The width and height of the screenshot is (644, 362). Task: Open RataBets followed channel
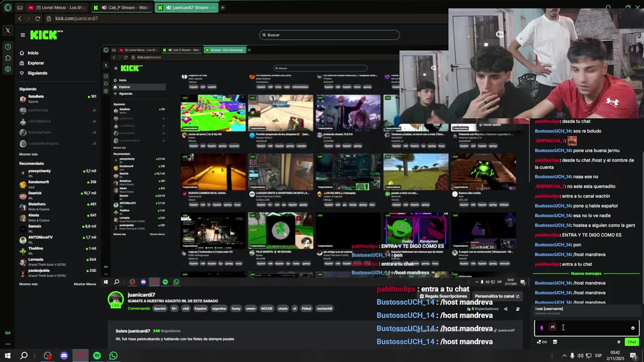coord(58,99)
